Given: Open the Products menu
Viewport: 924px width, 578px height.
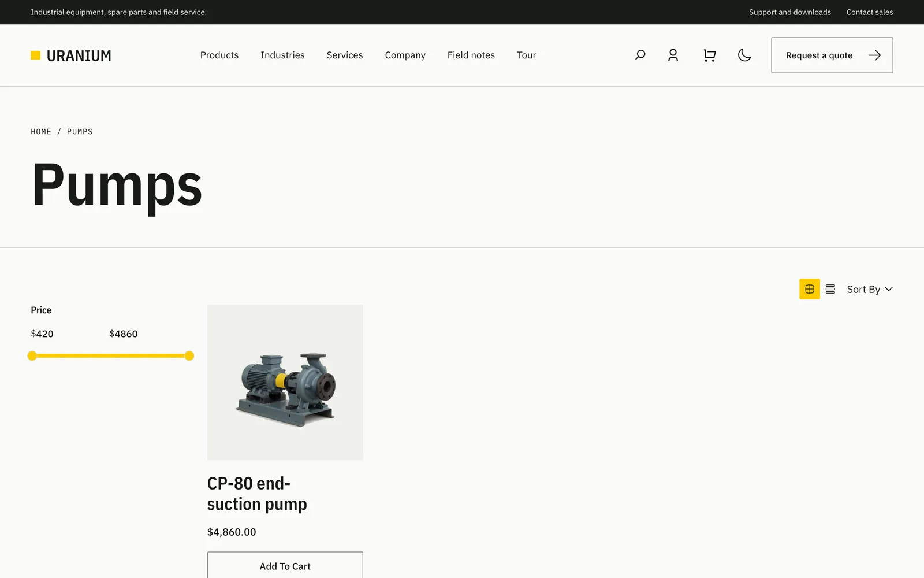Looking at the screenshot, I should [219, 55].
